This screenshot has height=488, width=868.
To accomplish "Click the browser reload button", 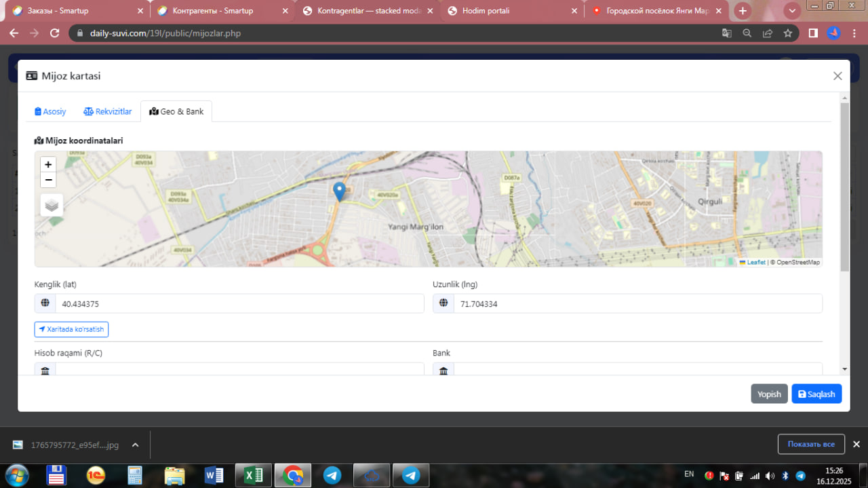I will click(55, 33).
